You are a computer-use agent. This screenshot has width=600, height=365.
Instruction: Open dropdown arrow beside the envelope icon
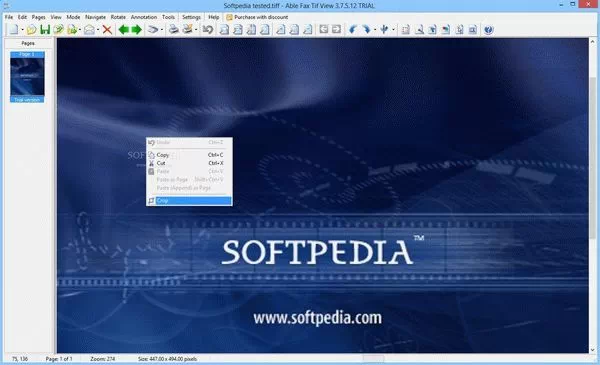click(x=98, y=30)
